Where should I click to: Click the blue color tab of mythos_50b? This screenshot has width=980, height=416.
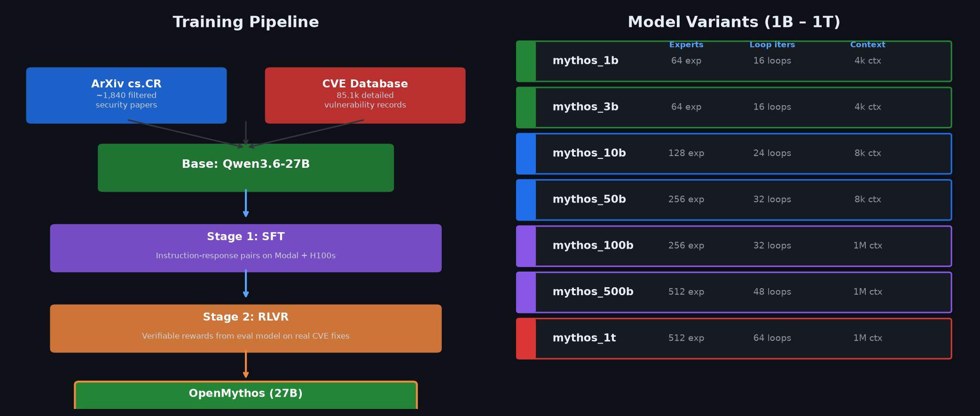[526, 200]
